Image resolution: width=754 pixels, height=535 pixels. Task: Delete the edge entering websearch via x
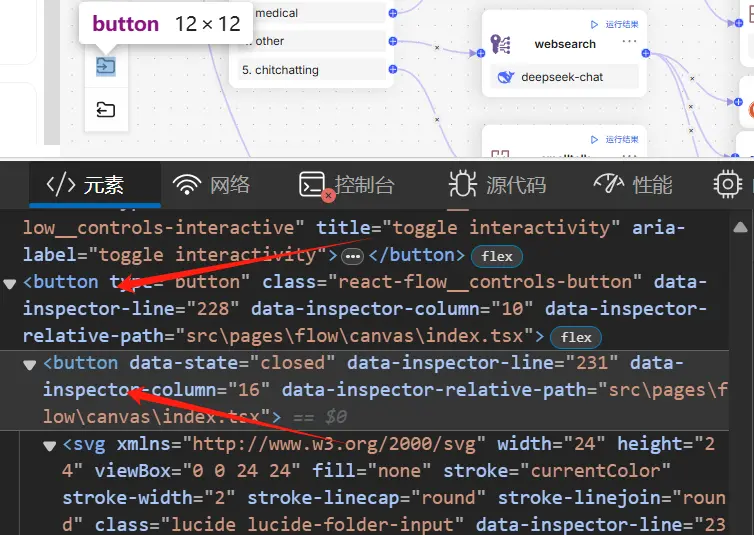pyautogui.click(x=437, y=48)
